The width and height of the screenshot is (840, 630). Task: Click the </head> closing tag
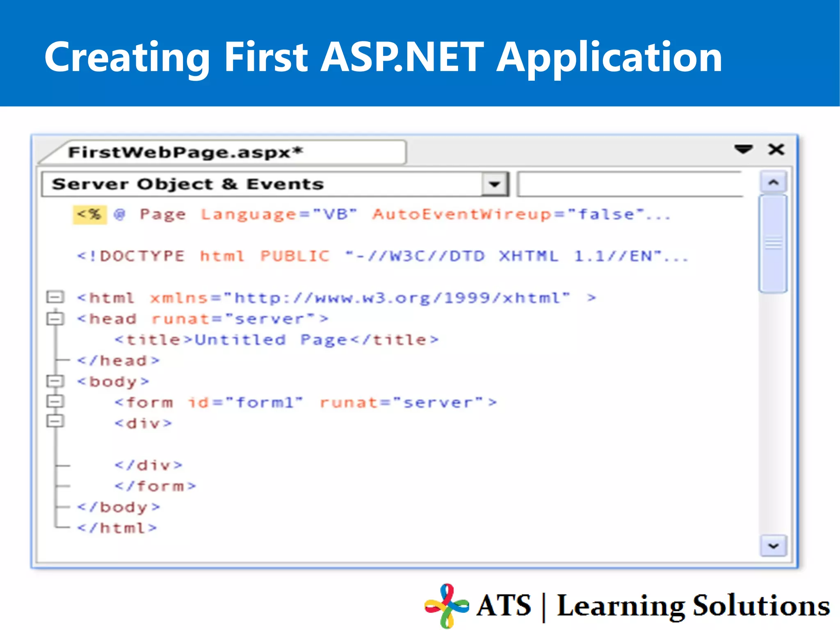119,361
